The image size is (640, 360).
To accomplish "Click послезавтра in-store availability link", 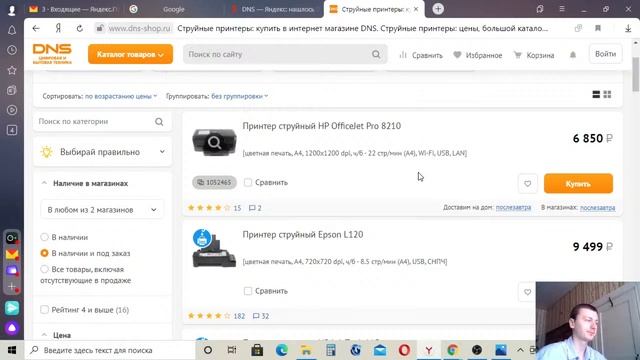I will (598, 208).
